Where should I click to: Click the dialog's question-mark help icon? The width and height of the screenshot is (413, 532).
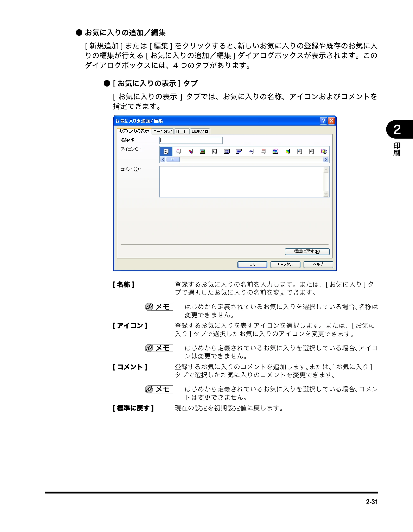[323, 121]
